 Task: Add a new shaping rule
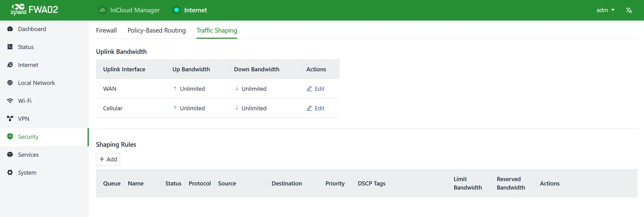click(108, 159)
